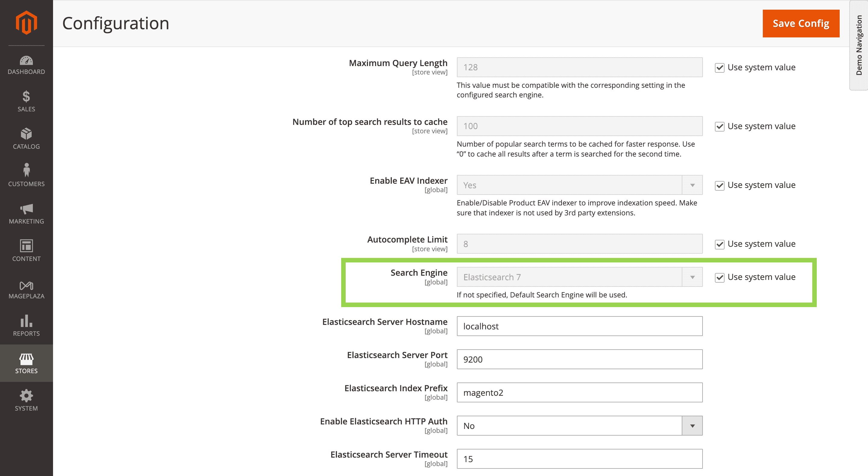Toggle Use system value for top search results cache

click(x=719, y=126)
